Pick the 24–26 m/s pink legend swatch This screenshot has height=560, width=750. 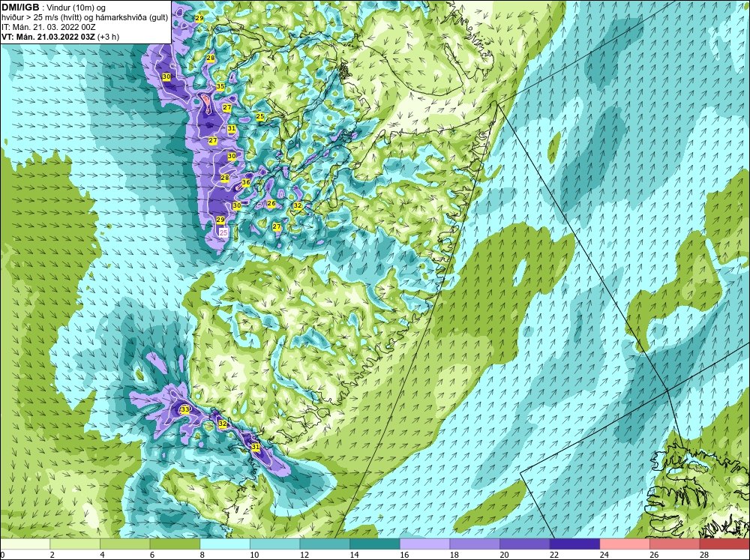[625, 544]
